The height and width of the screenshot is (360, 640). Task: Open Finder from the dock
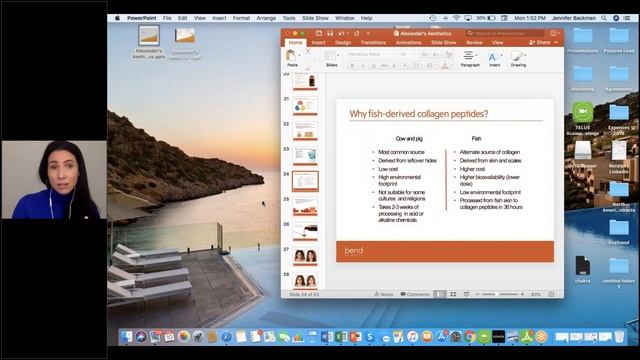coord(127,337)
